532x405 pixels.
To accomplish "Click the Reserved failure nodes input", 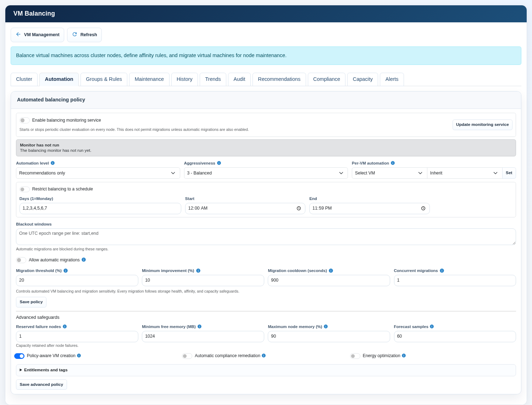I will point(77,337).
